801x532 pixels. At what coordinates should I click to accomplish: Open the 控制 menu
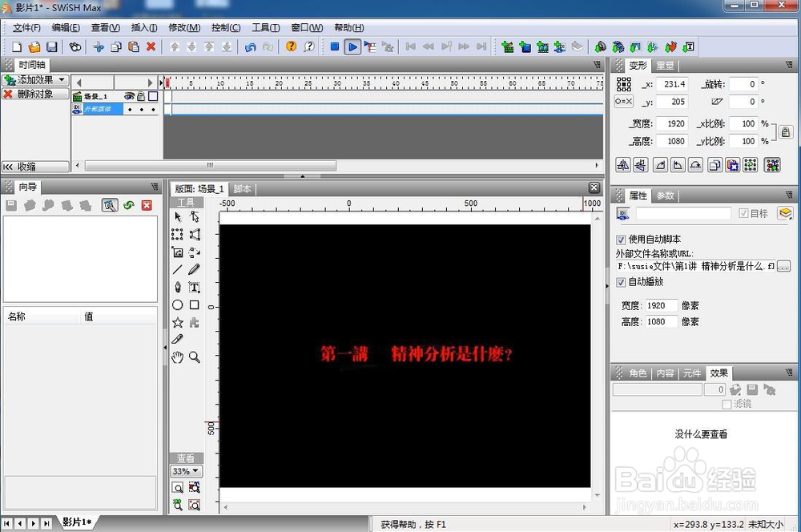click(x=224, y=27)
